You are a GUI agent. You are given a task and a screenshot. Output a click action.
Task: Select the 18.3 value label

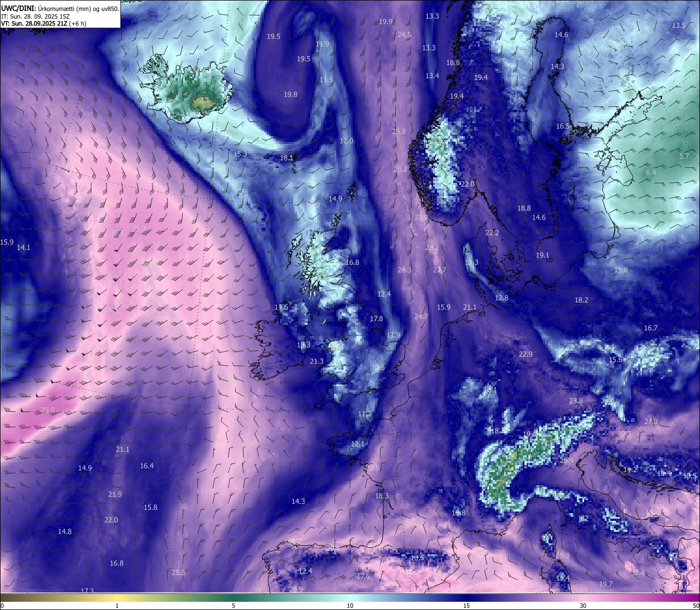pos(382,496)
